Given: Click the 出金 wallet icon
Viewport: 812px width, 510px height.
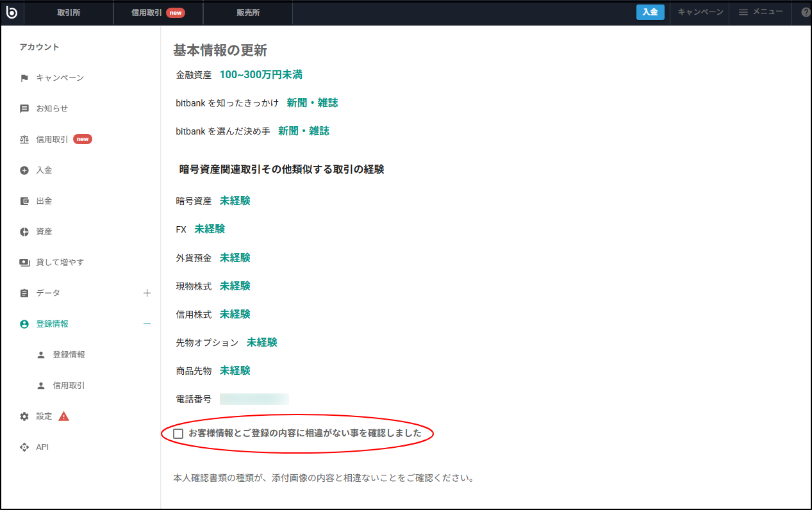Looking at the screenshot, I should (24, 201).
